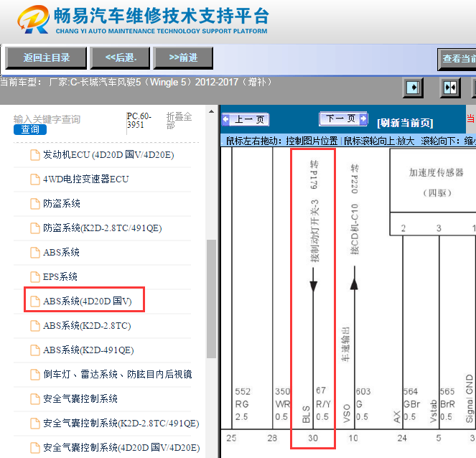This screenshot has height=458, width=476.
Task: Click the [刷新当前页] refresh link
Action: 405,123
